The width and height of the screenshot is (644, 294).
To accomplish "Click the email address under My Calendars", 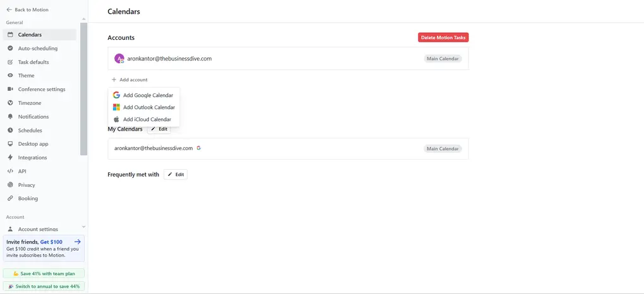I will (x=153, y=148).
